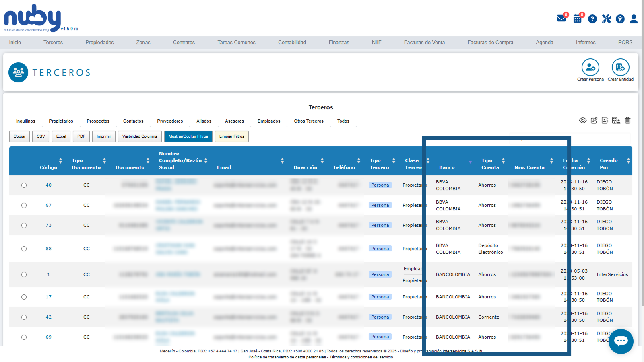Select radio button for row code 67
The image size is (644, 362).
(24, 206)
